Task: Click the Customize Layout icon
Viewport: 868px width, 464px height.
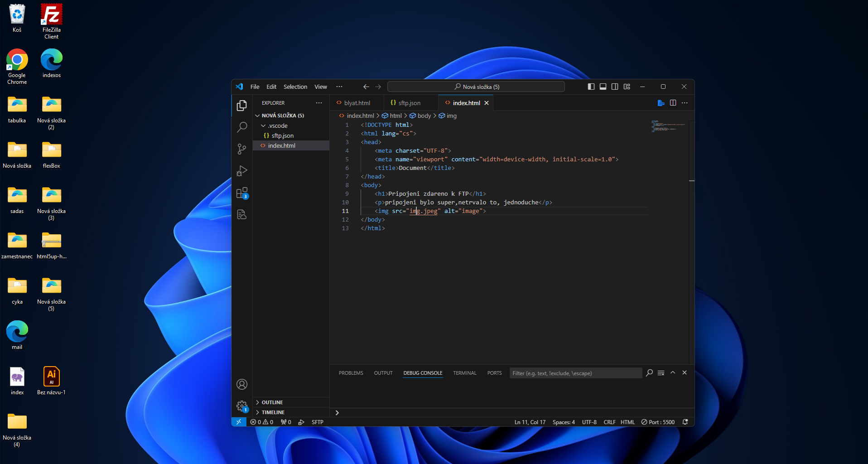Action: point(627,87)
